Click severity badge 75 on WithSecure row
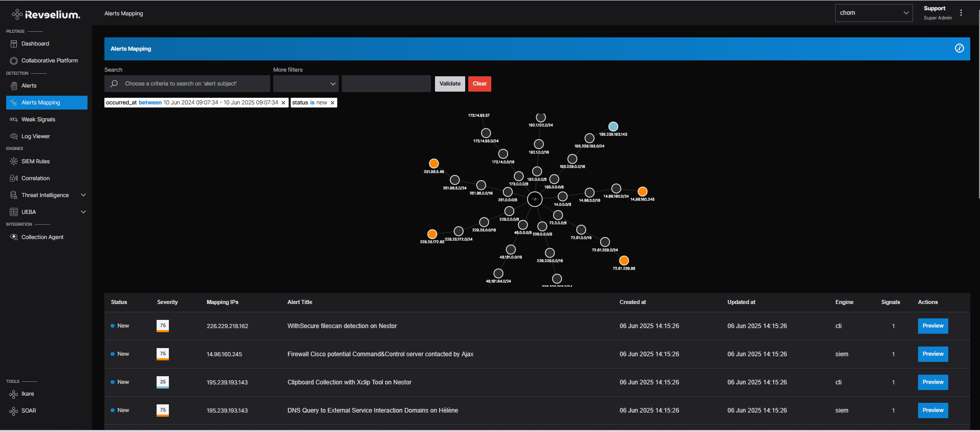Screen dimensions: 980x432 pyautogui.click(x=163, y=326)
